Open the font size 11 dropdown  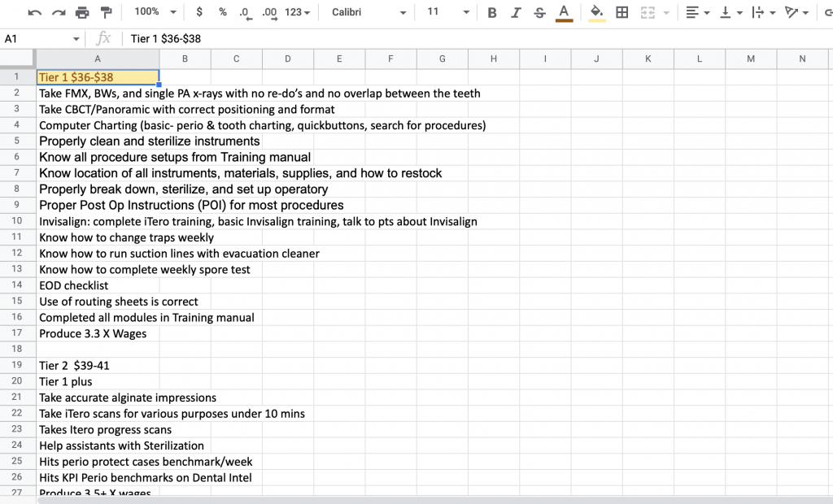[448, 11]
